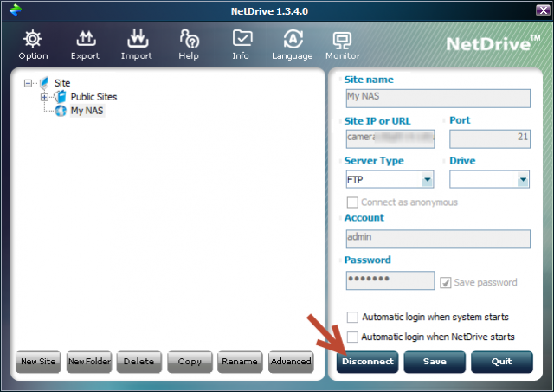Toggle Connect as anonymous checkbox

[352, 202]
